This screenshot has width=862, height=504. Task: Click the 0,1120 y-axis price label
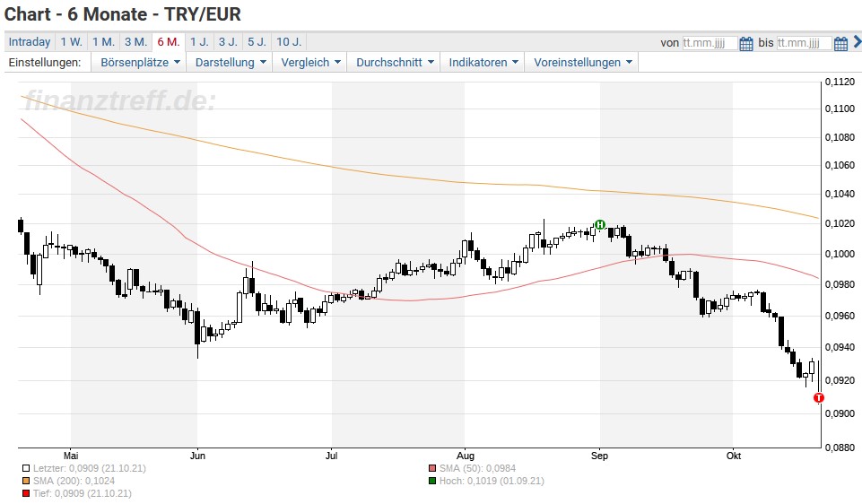(x=840, y=83)
